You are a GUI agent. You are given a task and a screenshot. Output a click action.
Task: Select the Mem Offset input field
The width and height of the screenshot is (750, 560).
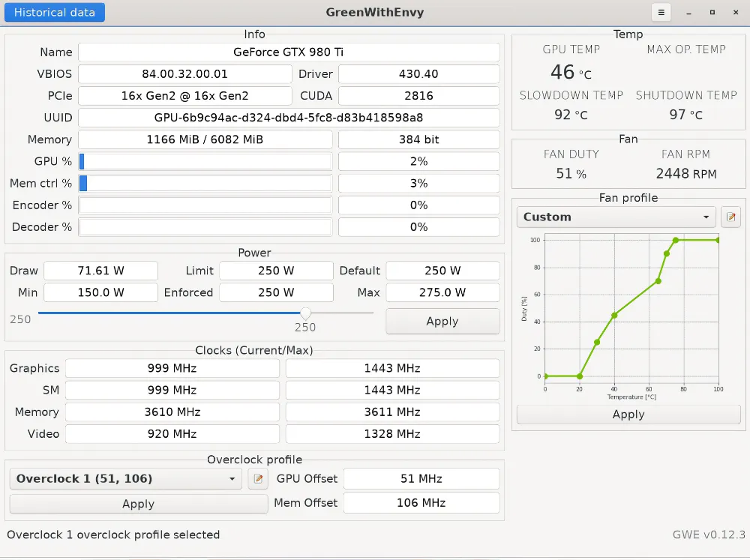pos(421,502)
